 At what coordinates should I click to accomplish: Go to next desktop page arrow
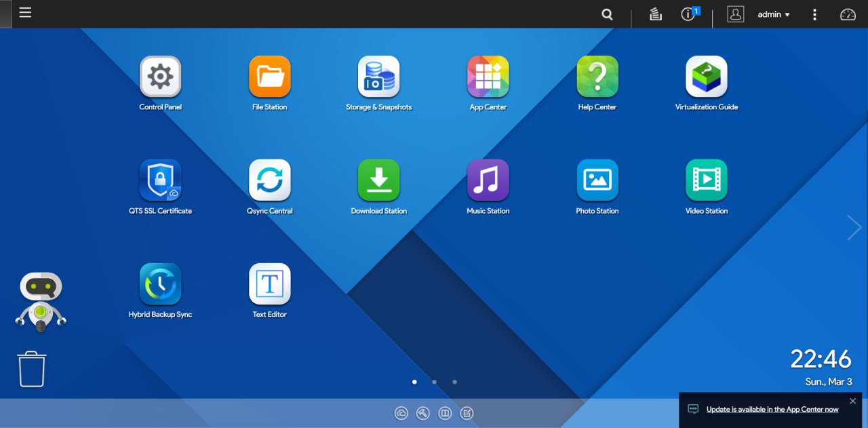[x=854, y=228]
